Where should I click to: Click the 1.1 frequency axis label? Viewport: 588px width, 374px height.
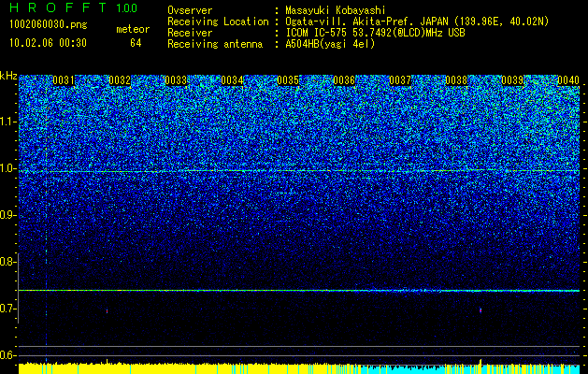[7, 122]
